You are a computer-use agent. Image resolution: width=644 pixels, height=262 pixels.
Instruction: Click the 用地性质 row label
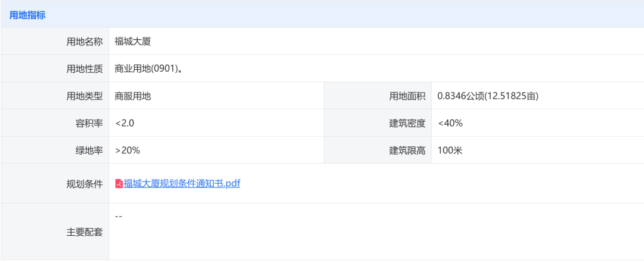point(85,69)
